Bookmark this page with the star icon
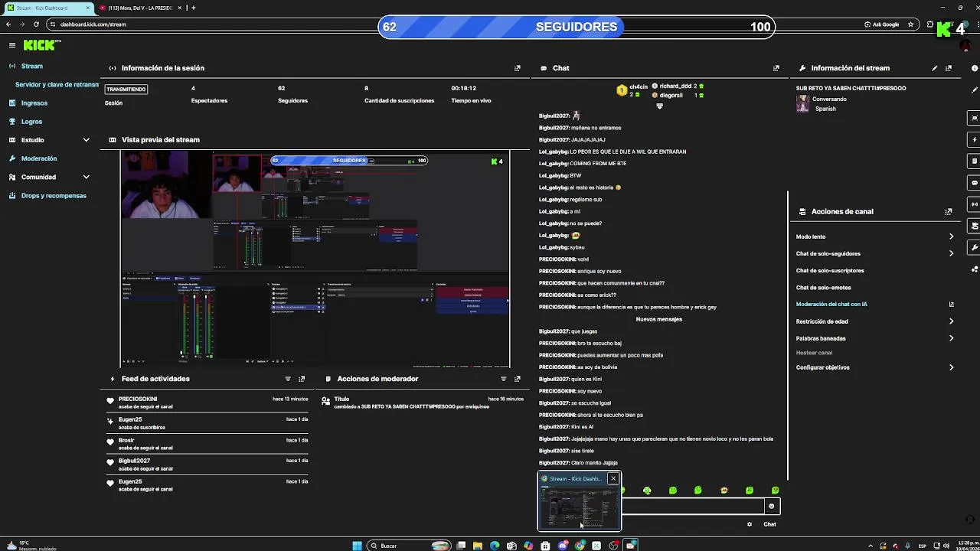980x551 pixels. click(910, 24)
